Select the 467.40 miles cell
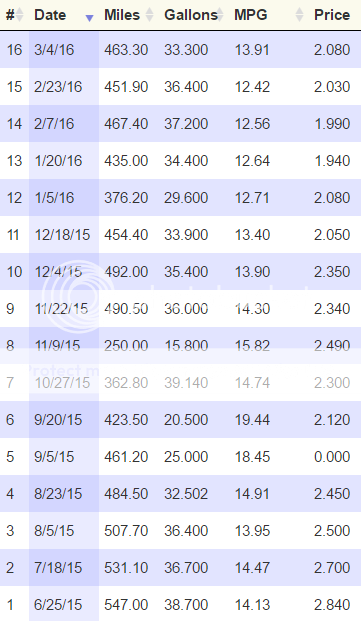Viewport: 361px width, 621px height. point(126,124)
